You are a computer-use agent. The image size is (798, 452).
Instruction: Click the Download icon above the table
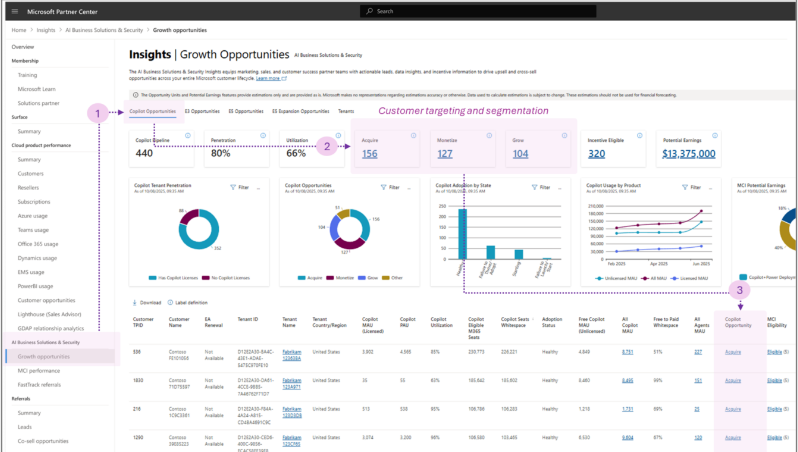tap(134, 301)
